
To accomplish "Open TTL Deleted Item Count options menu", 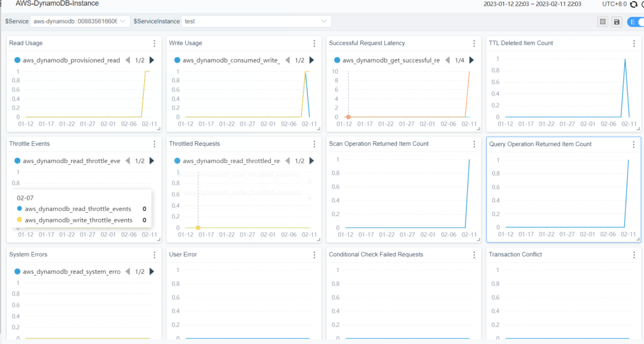I will coord(633,43).
